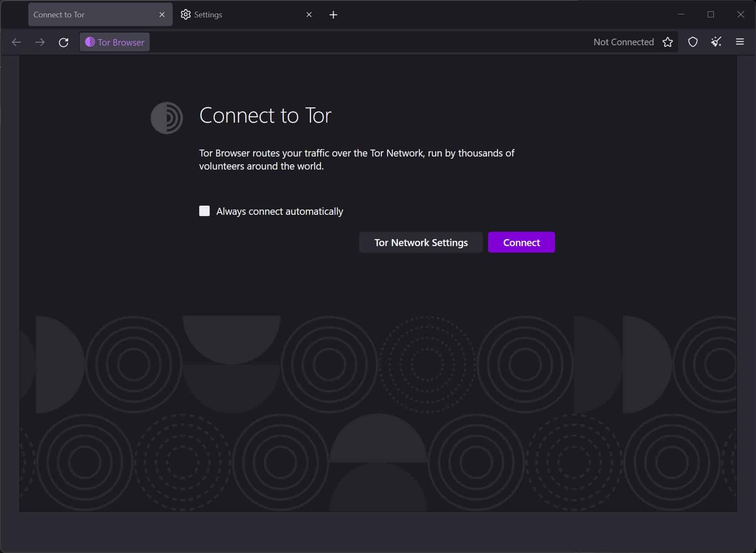Click the Tor Browser onion identity badge
756x553 pixels.
(x=115, y=42)
